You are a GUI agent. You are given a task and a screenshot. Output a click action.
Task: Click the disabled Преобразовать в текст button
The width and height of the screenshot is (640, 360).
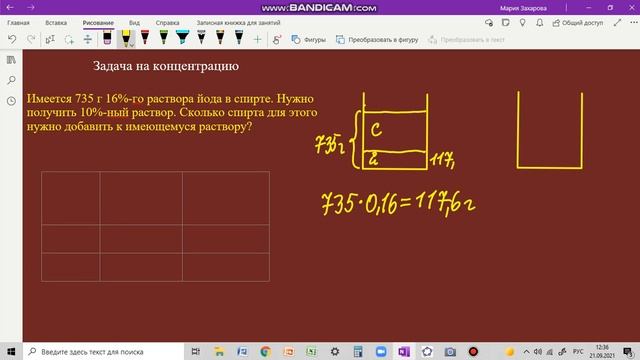466,40
